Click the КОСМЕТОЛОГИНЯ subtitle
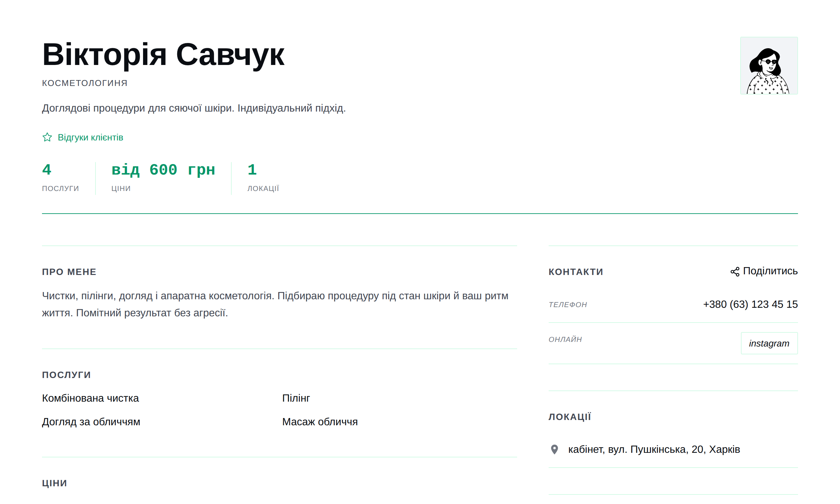The height and width of the screenshot is (504, 840). [x=85, y=83]
